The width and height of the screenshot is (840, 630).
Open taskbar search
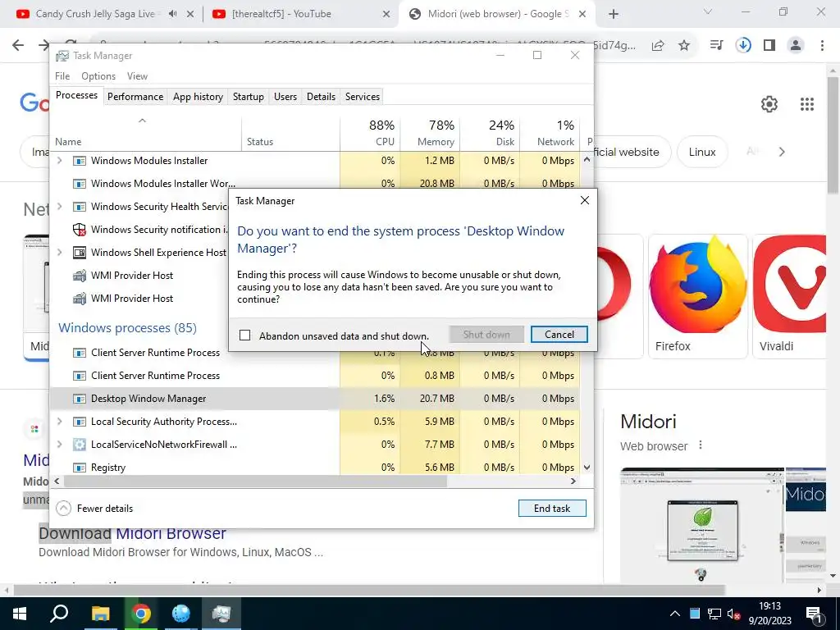59,614
